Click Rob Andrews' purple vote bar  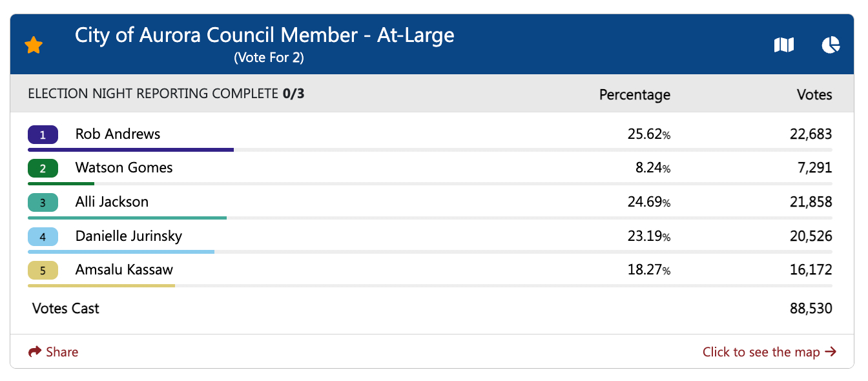[x=130, y=150]
